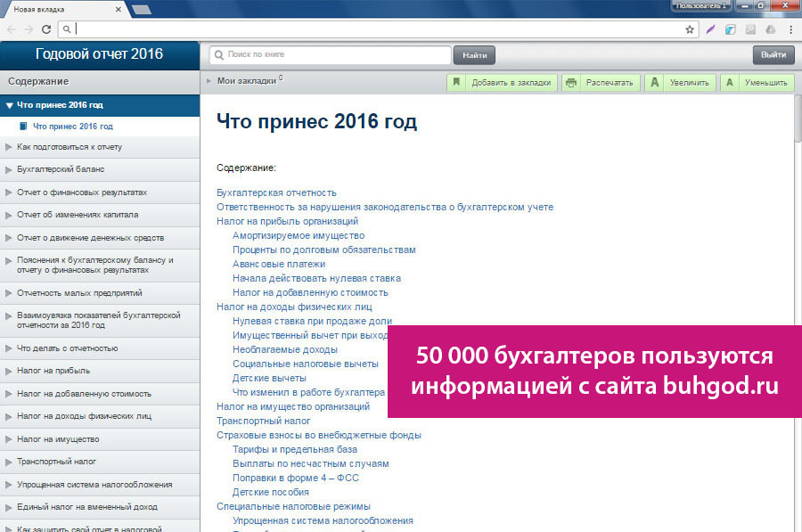Select Налог на добавленную стоимость in sidebar

click(x=100, y=394)
